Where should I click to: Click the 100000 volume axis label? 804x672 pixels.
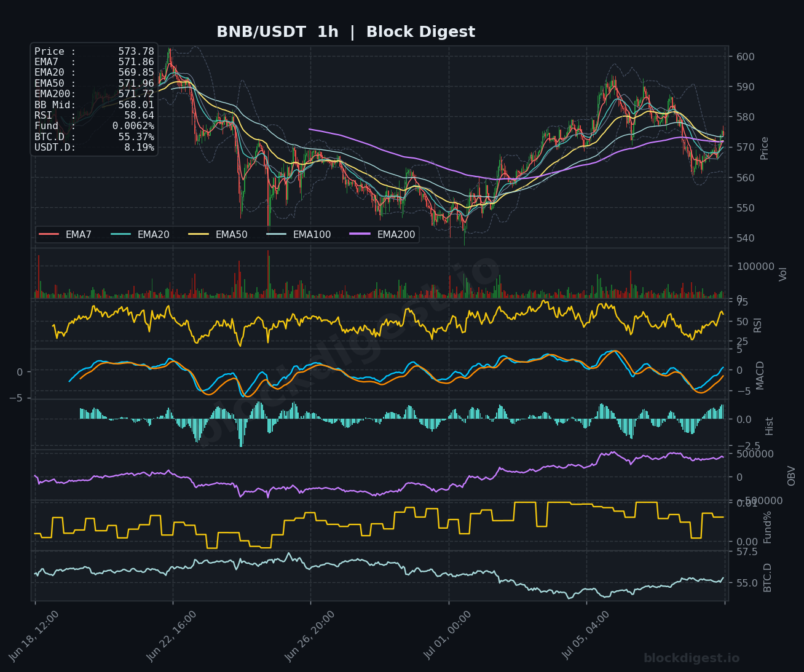coord(755,267)
